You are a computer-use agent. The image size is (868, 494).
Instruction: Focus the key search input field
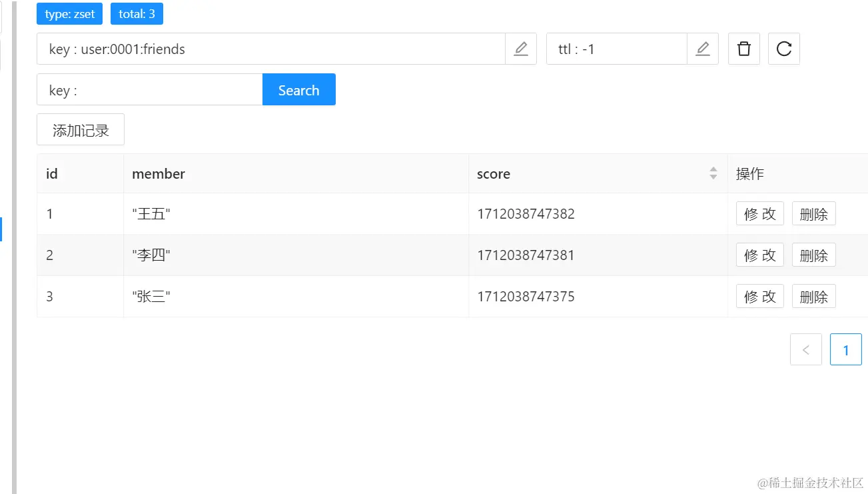tap(150, 89)
